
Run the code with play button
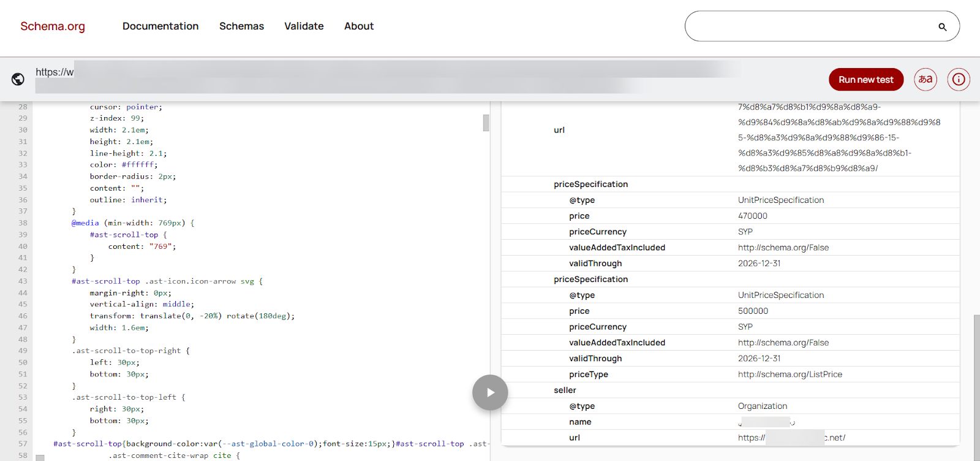point(490,392)
